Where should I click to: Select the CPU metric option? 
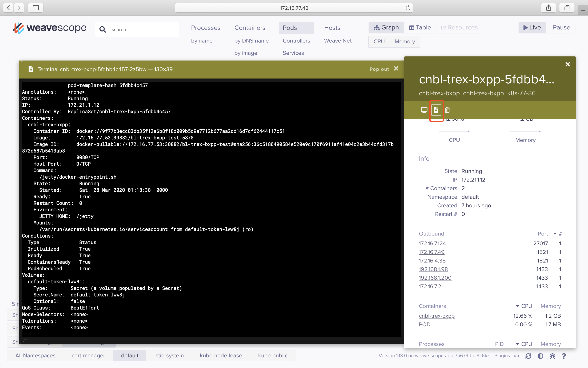click(x=379, y=42)
